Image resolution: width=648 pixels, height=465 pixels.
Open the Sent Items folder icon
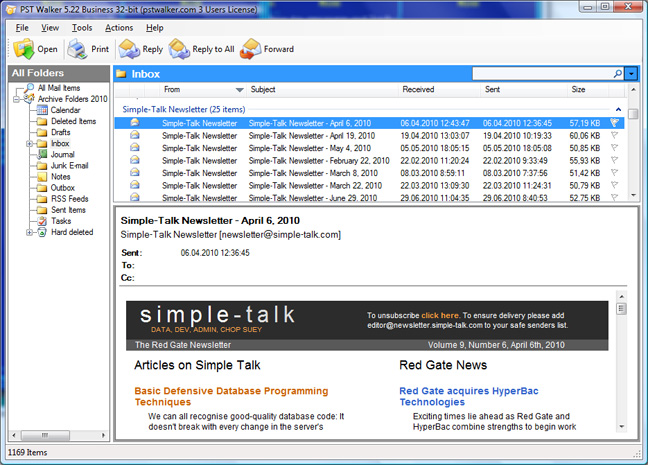click(42, 210)
